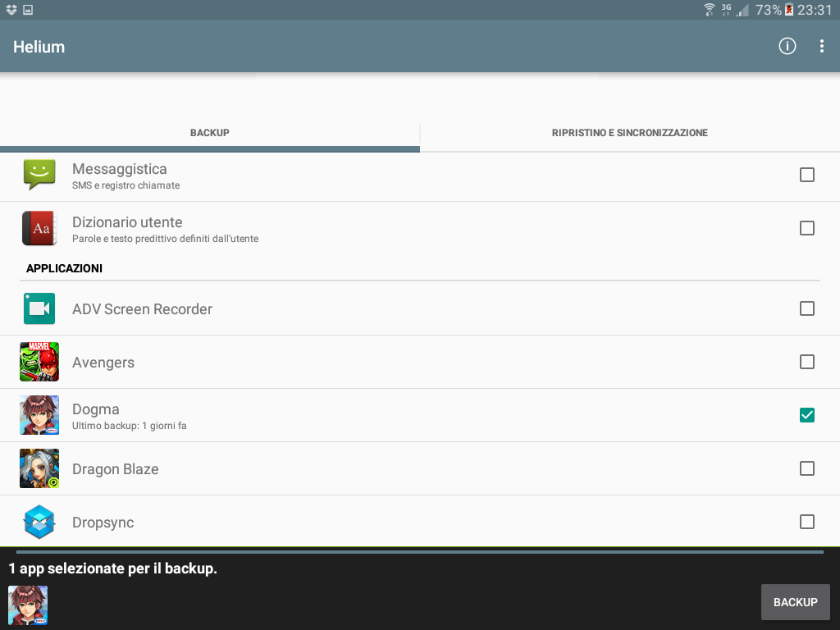Screen dimensions: 840x630
Task: Tap the battery icon in status bar
Action: [789, 10]
